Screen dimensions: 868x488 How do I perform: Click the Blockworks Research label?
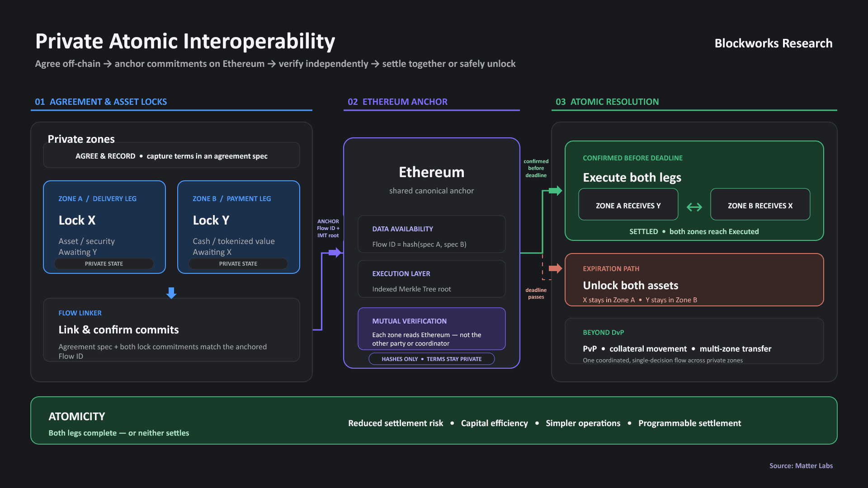click(774, 43)
